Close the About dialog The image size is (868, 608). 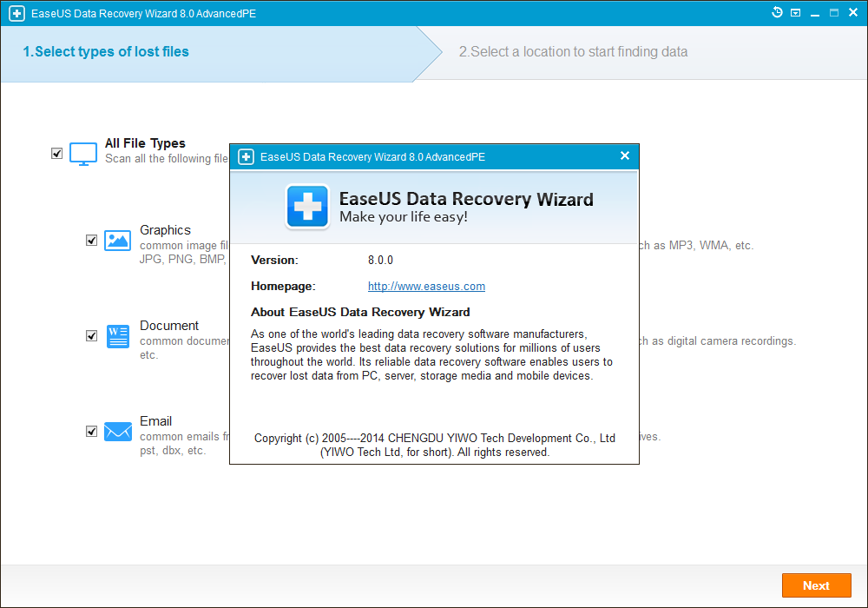625,155
